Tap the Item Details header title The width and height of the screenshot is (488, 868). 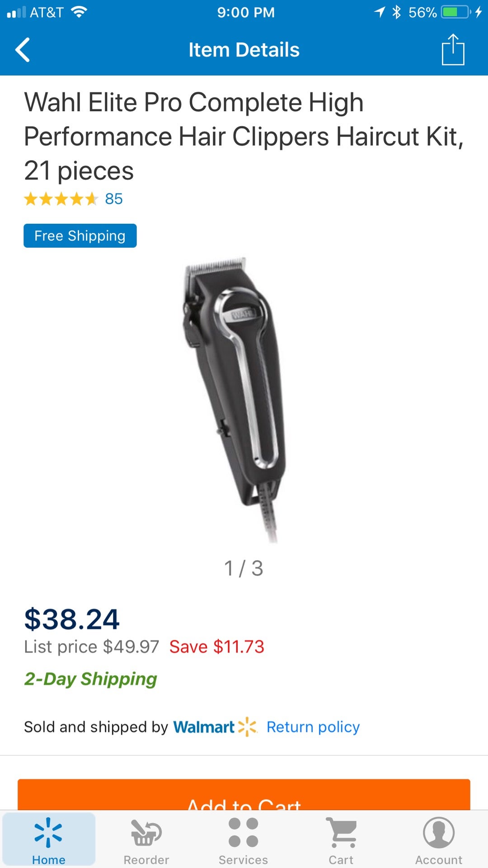coord(244,50)
